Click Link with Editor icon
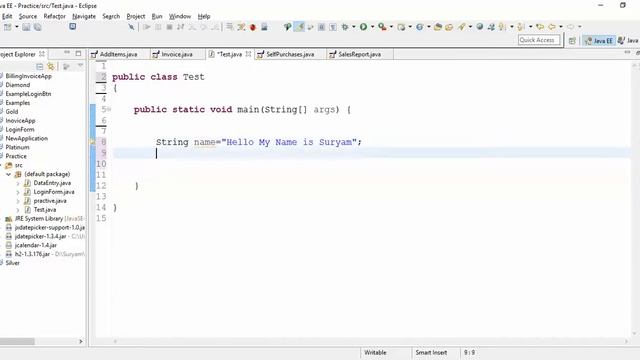 pos(51,66)
